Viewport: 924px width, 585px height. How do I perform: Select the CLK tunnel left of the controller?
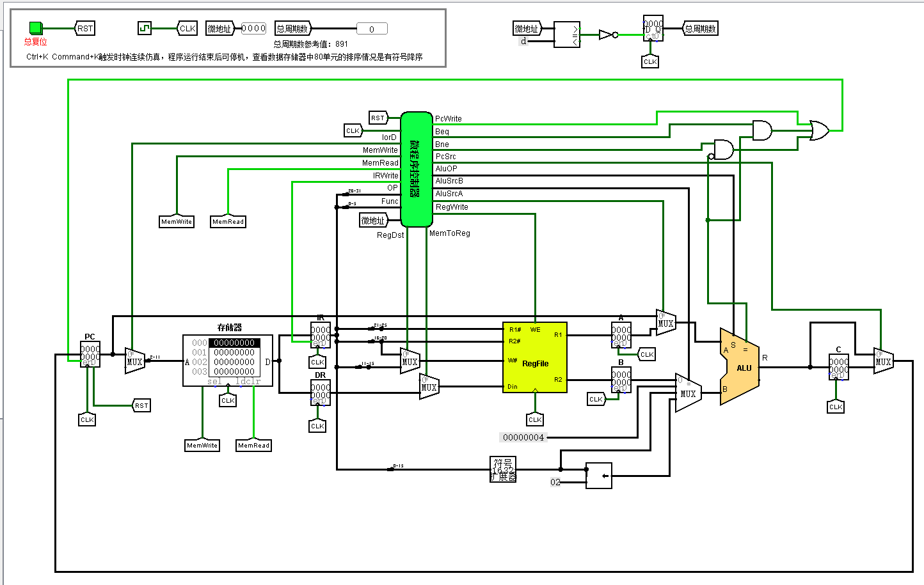pos(353,130)
